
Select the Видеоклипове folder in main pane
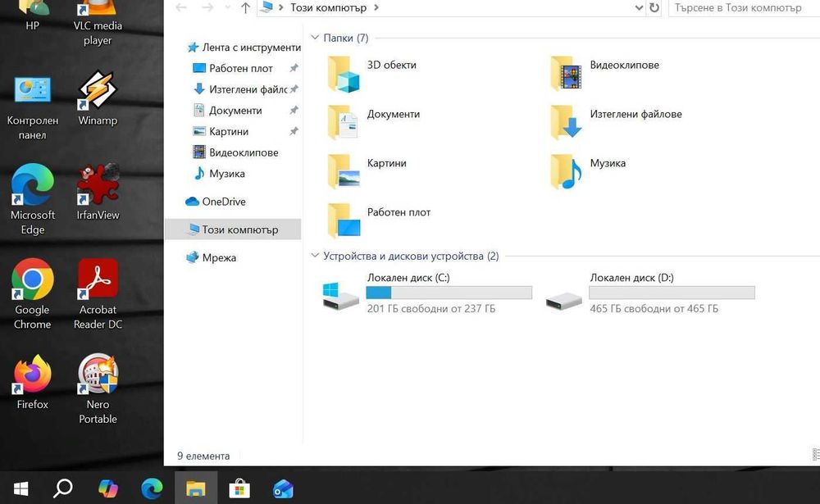[604, 75]
